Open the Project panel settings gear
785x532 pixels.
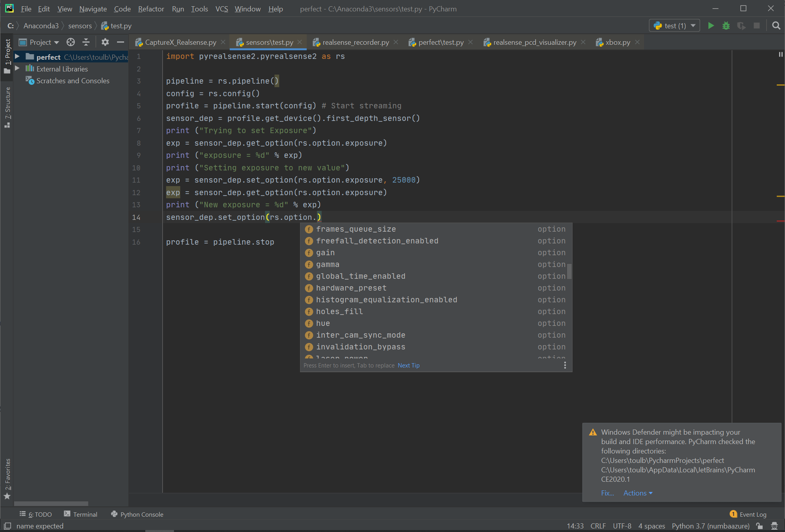pyautogui.click(x=105, y=42)
